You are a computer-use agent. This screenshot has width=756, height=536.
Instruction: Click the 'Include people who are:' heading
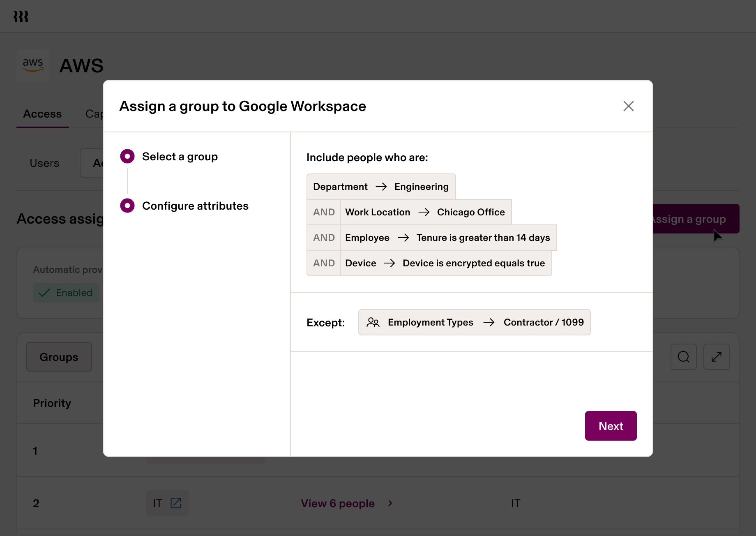pos(367,157)
